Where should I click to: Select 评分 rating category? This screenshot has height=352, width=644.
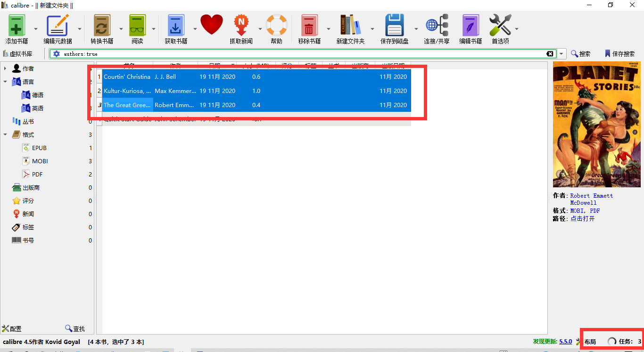pyautogui.click(x=28, y=201)
